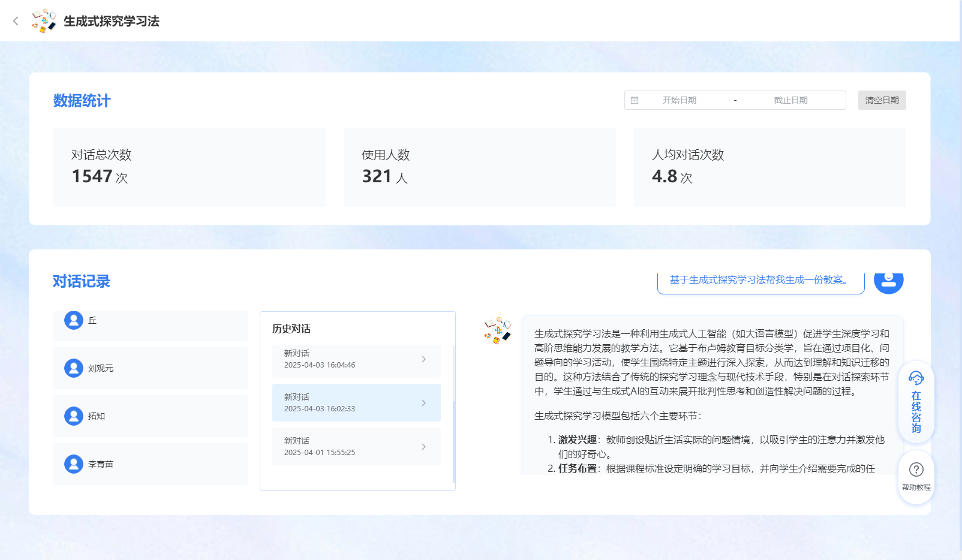Expand the 2025-04-01 conversation chevron
962x560 pixels.
click(423, 447)
